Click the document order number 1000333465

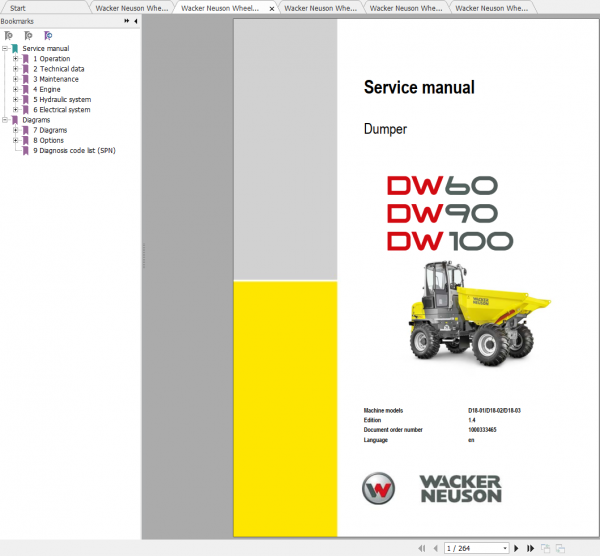[482, 430]
